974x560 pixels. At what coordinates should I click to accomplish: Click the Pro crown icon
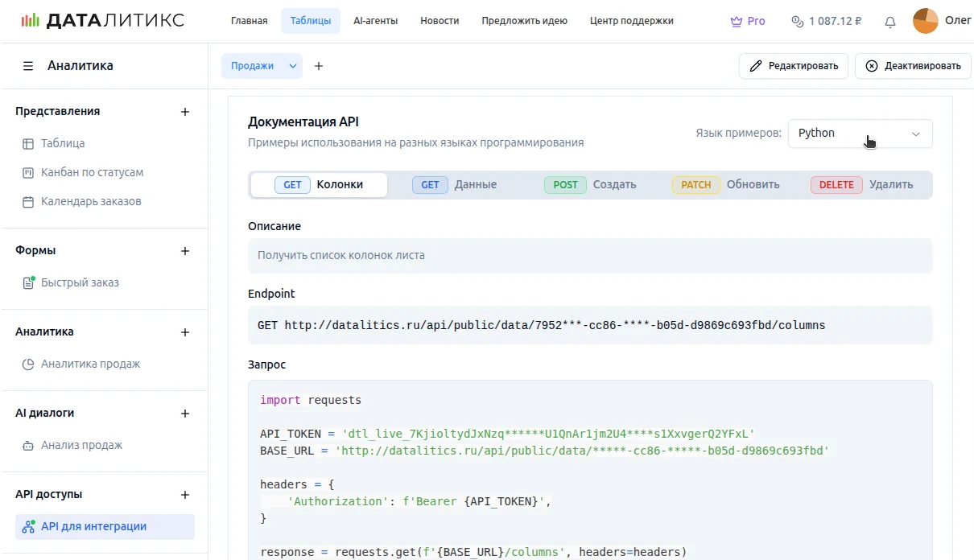pos(736,22)
